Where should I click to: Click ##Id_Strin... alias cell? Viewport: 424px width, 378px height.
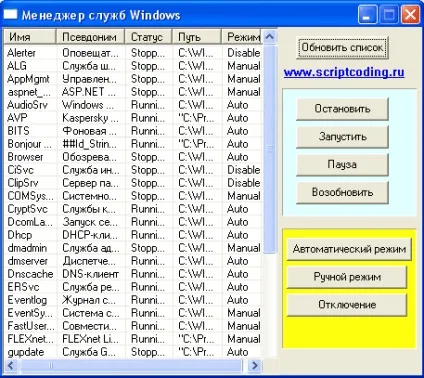click(x=90, y=144)
